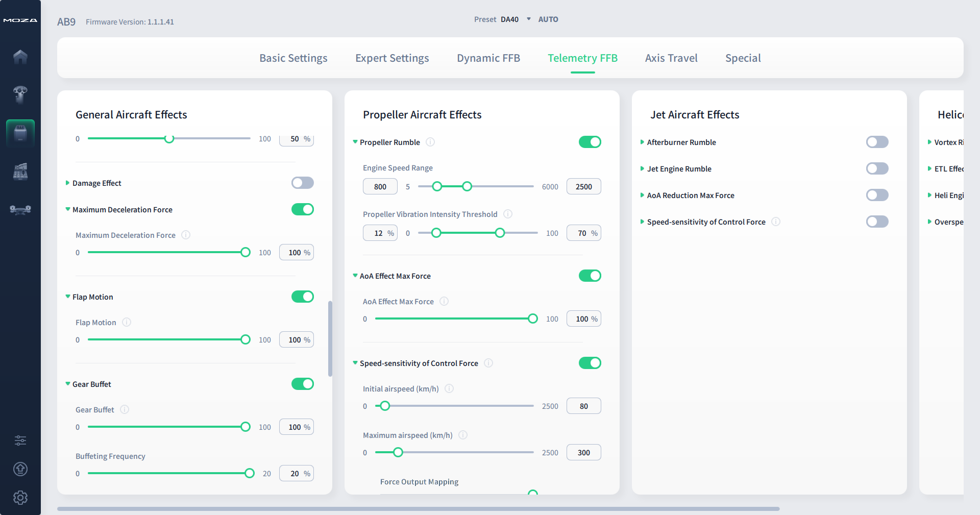Click the Maximum airspeed value field 300

(x=584, y=452)
